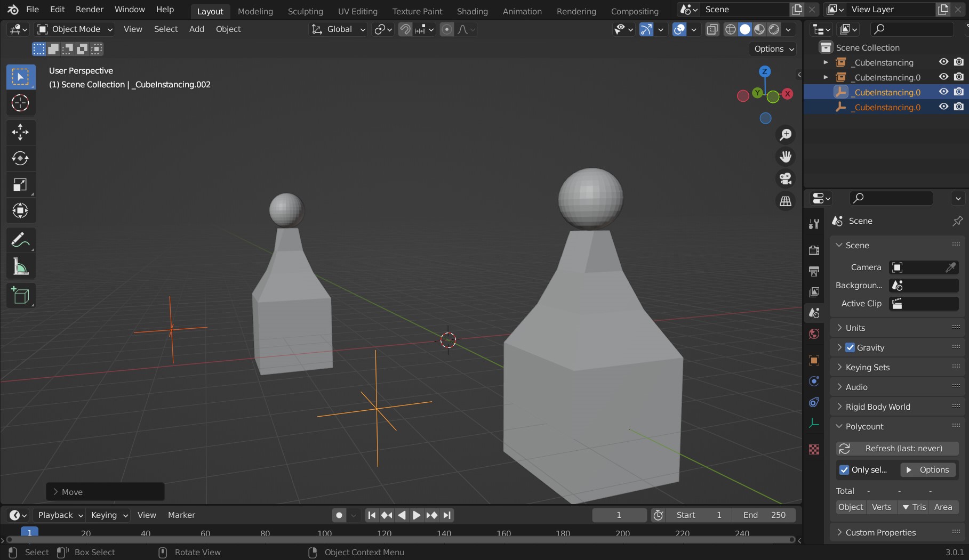Click the zoom in icon in the 3D viewport
The image size is (969, 560).
(785, 134)
